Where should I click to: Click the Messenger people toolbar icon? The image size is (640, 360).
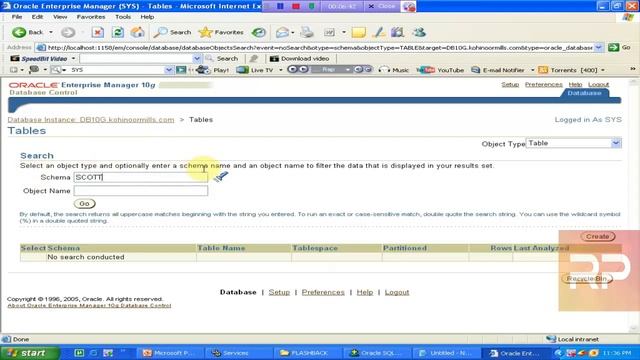(x=419, y=32)
